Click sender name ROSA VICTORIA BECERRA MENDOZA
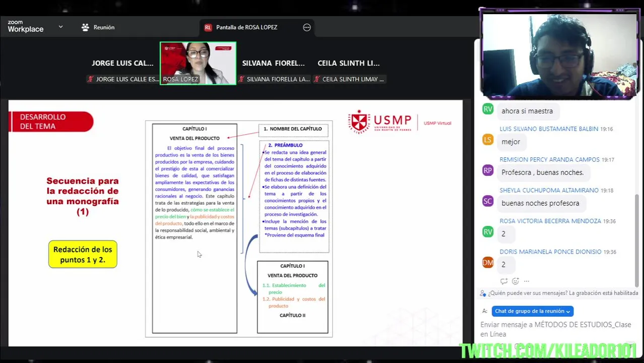 pos(550,221)
